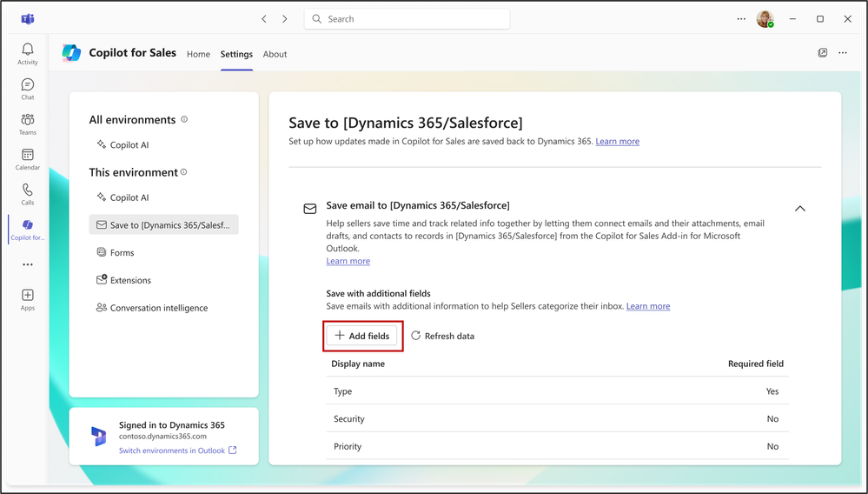Image resolution: width=868 pixels, height=494 pixels.
Task: Pop out the app in new window
Action: (x=823, y=52)
